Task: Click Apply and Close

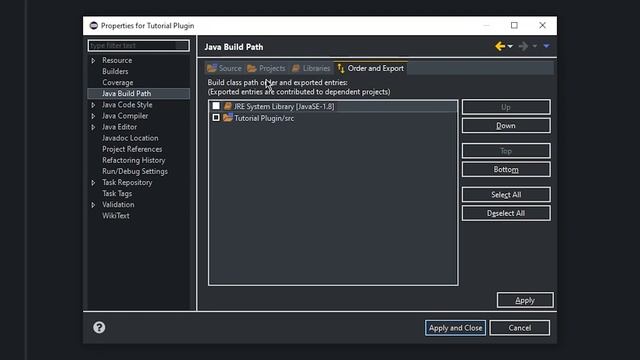Action: click(x=455, y=328)
